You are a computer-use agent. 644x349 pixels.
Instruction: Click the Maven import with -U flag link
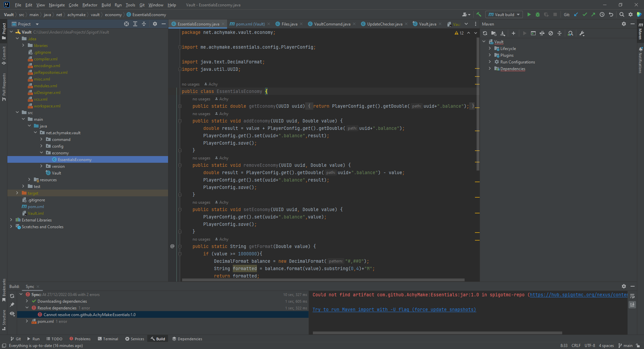(394, 309)
